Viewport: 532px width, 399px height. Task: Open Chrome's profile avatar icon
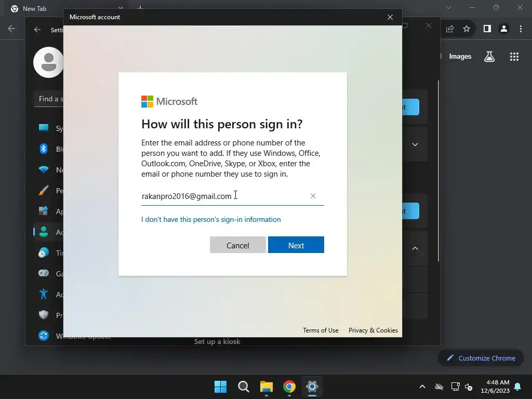tap(504, 29)
